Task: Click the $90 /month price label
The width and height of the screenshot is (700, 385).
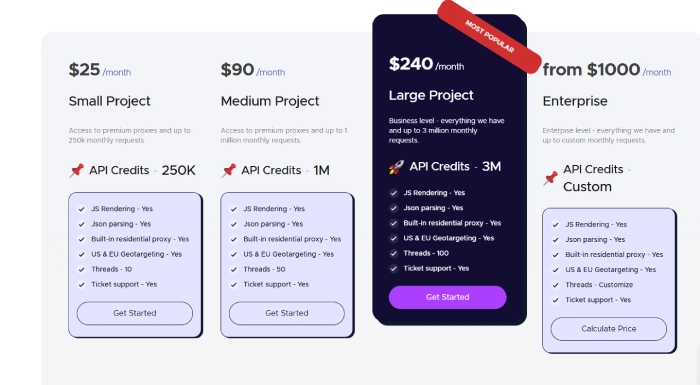Action: pyautogui.click(x=253, y=70)
